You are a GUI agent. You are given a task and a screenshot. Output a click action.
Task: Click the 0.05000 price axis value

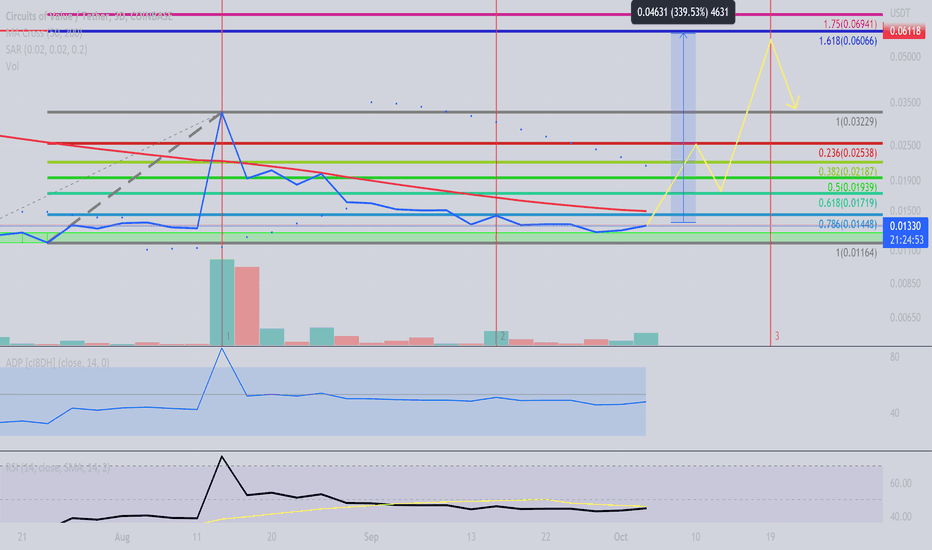tap(905, 57)
